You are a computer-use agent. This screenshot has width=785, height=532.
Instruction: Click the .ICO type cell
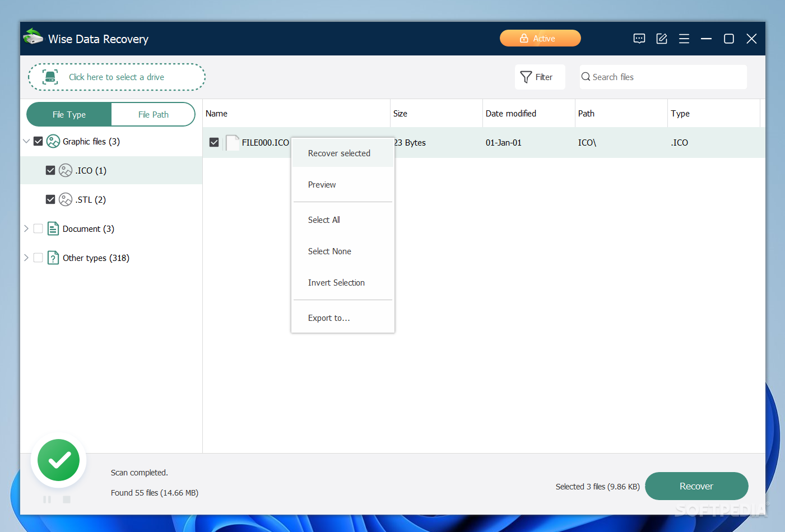coord(680,143)
